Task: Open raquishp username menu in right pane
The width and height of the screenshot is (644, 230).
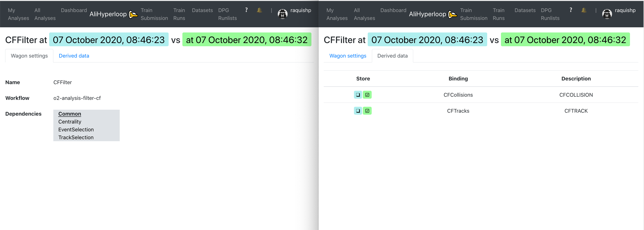Action: click(625, 10)
